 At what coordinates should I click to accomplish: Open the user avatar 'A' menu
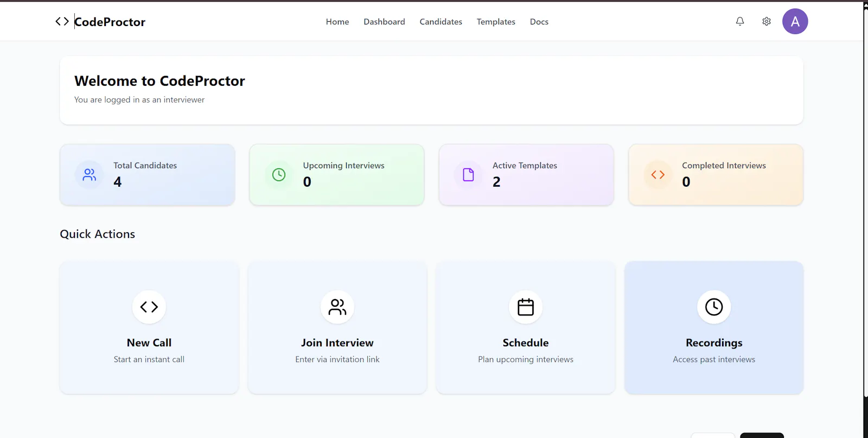(x=795, y=22)
